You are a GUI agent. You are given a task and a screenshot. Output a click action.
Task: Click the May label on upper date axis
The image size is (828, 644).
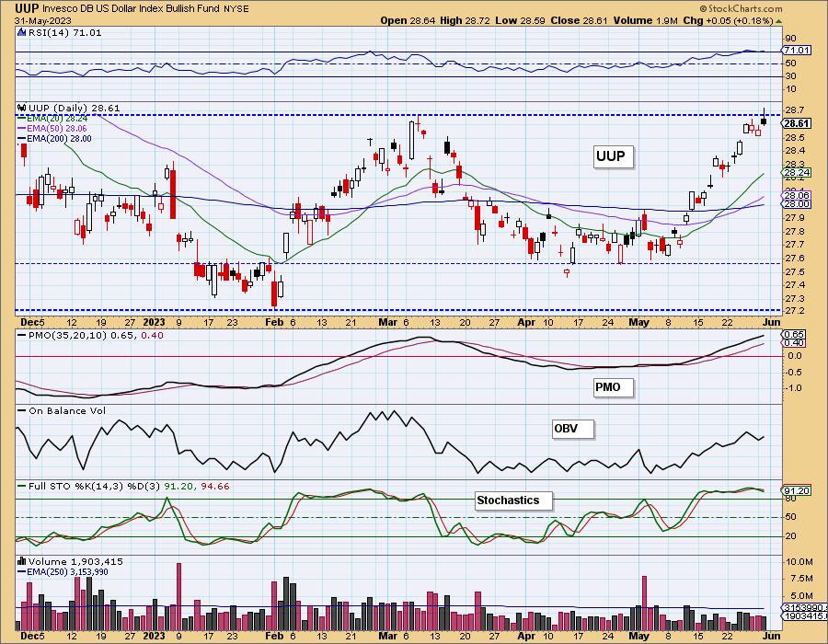[x=639, y=322]
